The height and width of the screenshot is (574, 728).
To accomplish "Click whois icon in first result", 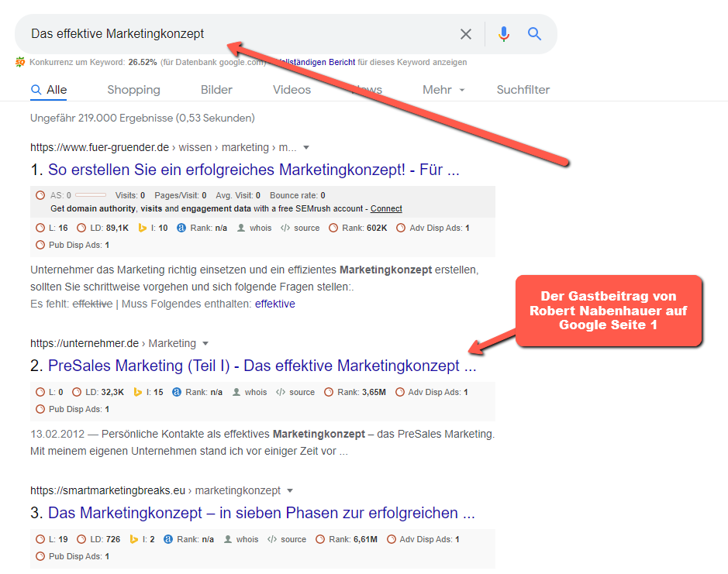I will (241, 229).
